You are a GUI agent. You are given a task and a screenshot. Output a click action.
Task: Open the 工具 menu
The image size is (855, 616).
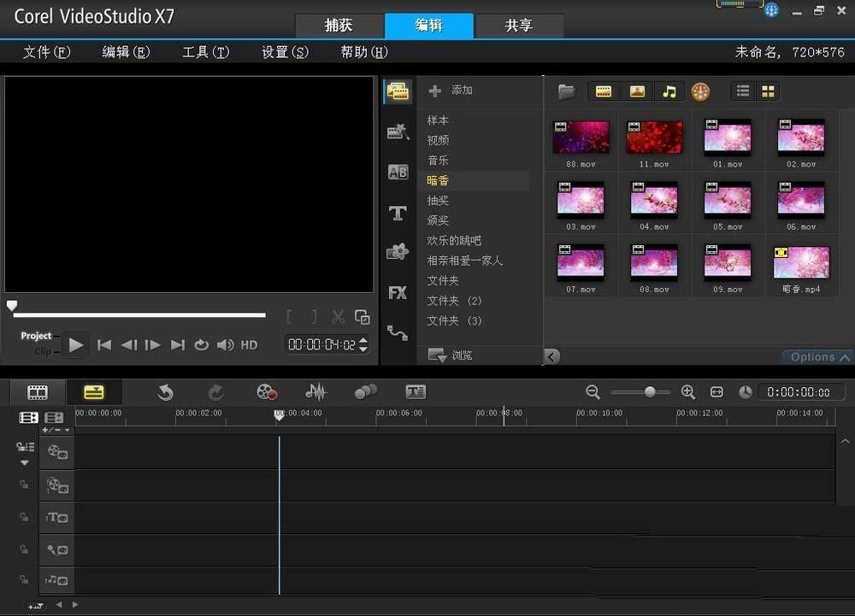[x=205, y=51]
